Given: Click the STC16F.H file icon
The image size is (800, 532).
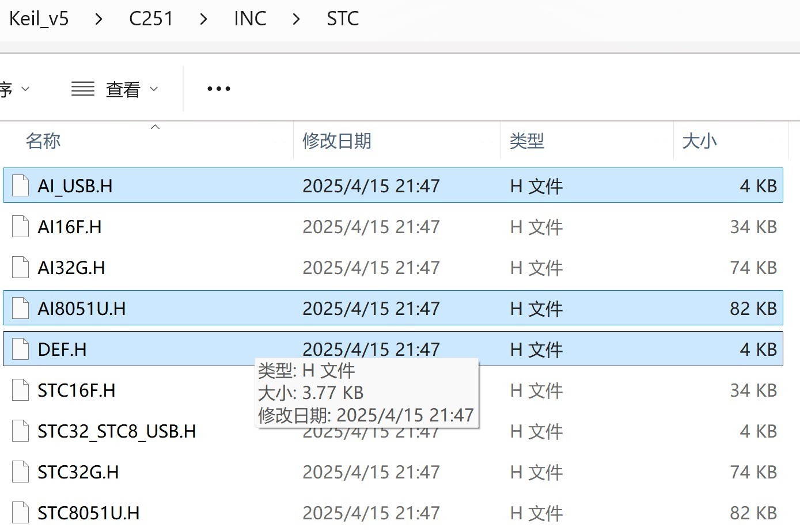Looking at the screenshot, I should click(x=21, y=390).
